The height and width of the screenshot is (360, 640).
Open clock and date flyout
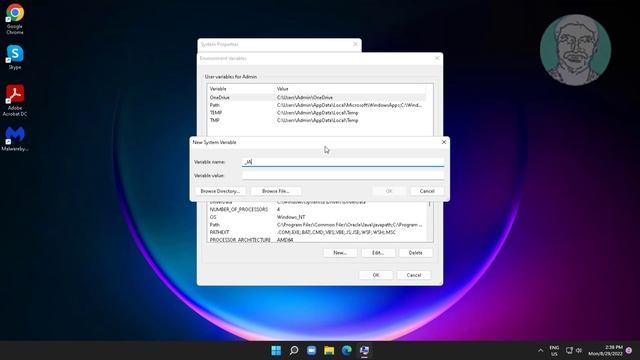tap(605, 351)
